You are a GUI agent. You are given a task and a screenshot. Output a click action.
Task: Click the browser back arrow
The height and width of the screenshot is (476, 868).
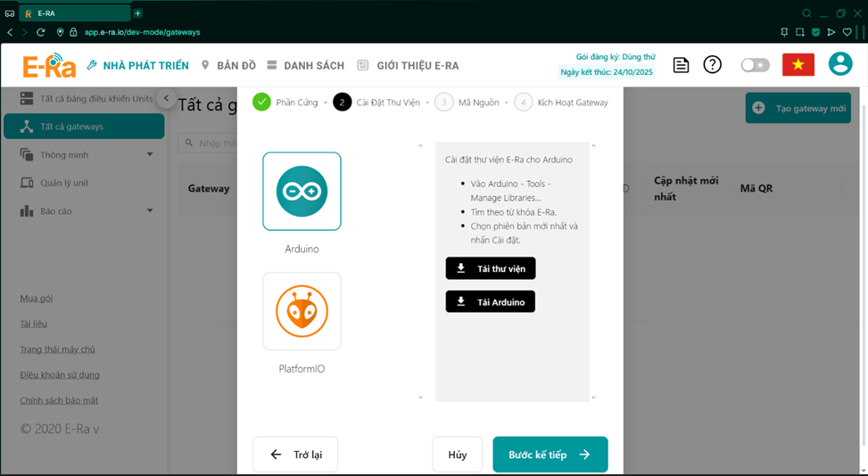[10, 32]
